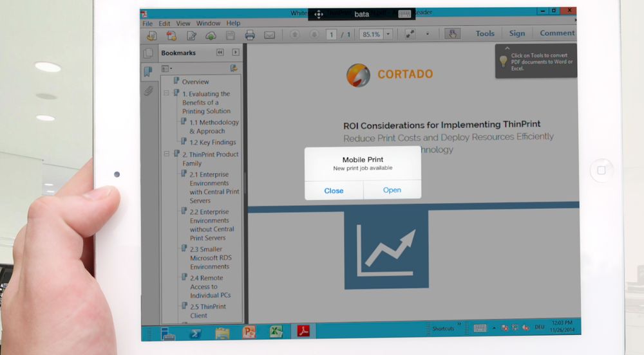Open the Help menu
The image size is (644, 355).
coord(233,23)
